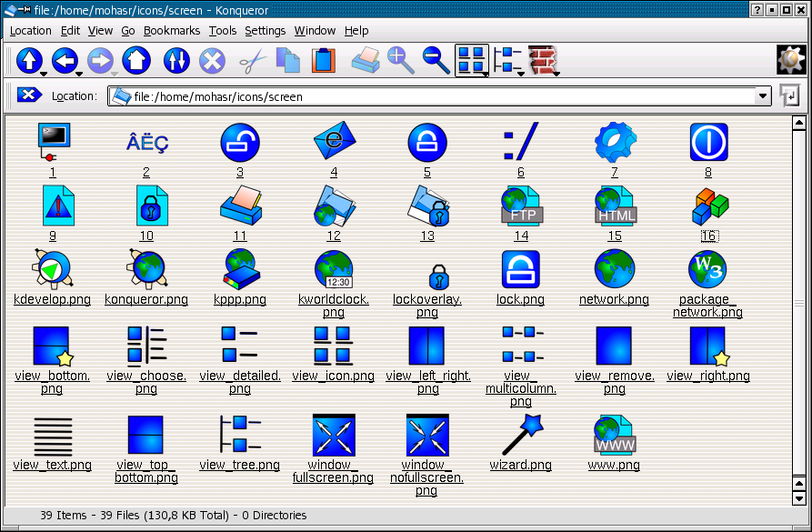Click the Forward arrow toolbar button
This screenshot has height=532, width=812.
click(100, 61)
